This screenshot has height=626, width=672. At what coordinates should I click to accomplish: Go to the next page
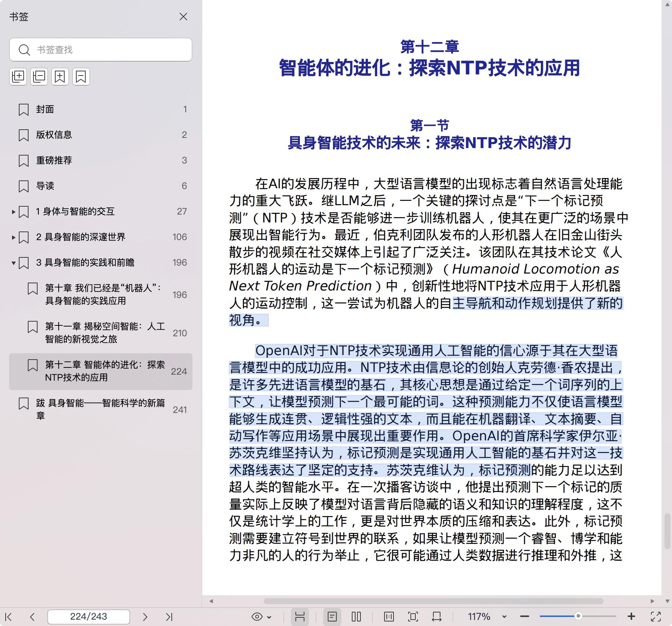tap(145, 617)
